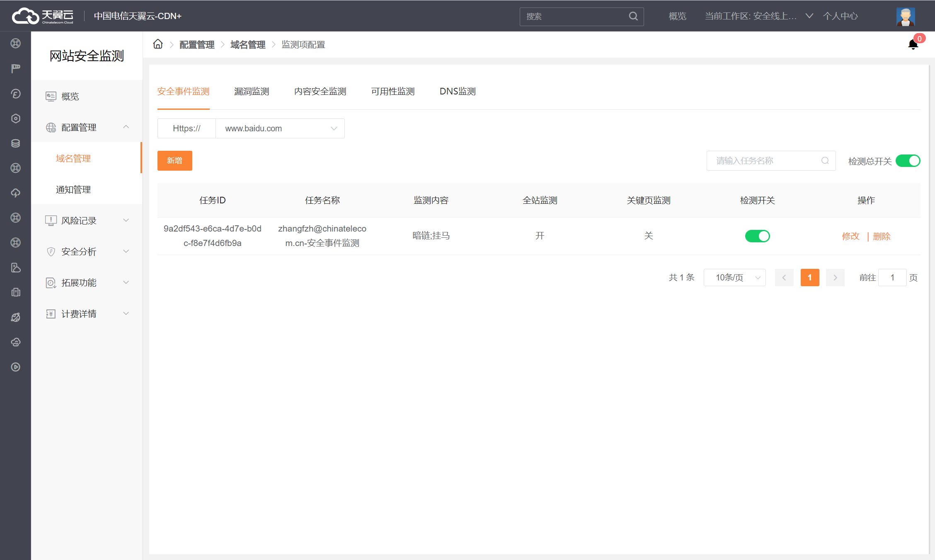Image resolution: width=935 pixels, height=560 pixels.
Task: Open the notification bell
Action: [913, 44]
